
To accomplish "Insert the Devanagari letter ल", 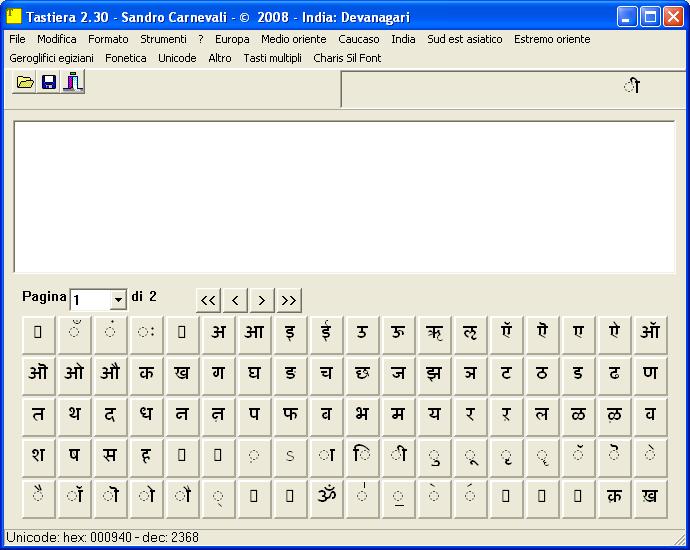I will click(x=543, y=417).
